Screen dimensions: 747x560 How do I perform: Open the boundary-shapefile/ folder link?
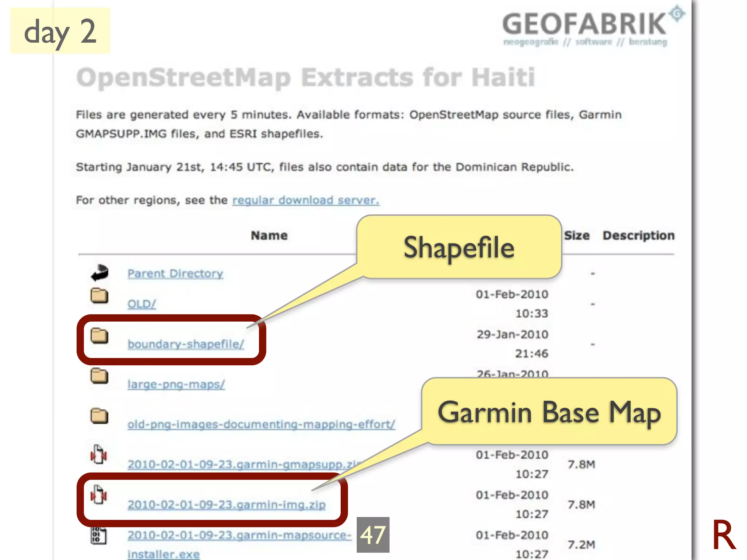[x=186, y=344]
